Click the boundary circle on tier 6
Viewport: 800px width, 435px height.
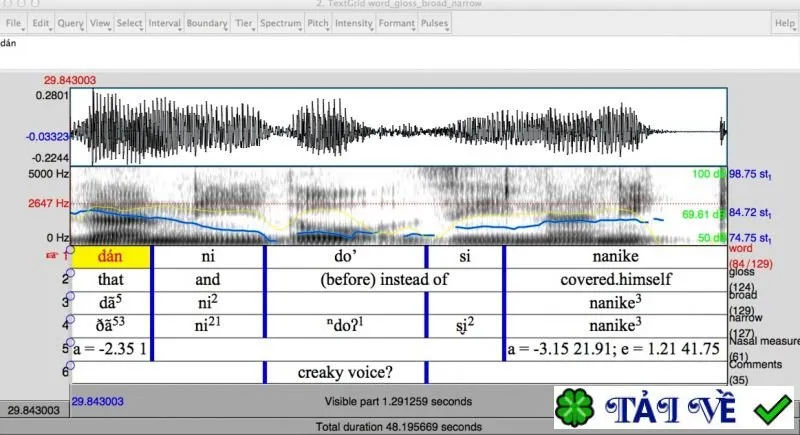[x=70, y=366]
